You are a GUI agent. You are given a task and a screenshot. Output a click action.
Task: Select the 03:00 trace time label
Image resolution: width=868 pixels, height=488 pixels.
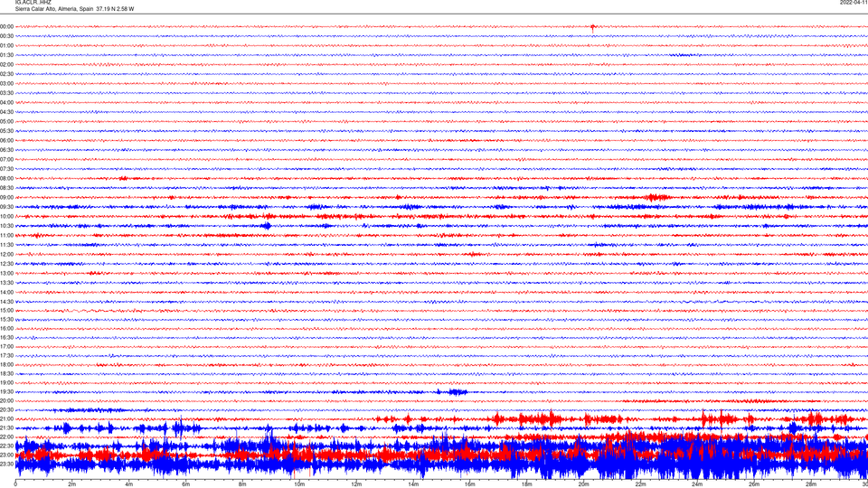(6, 83)
